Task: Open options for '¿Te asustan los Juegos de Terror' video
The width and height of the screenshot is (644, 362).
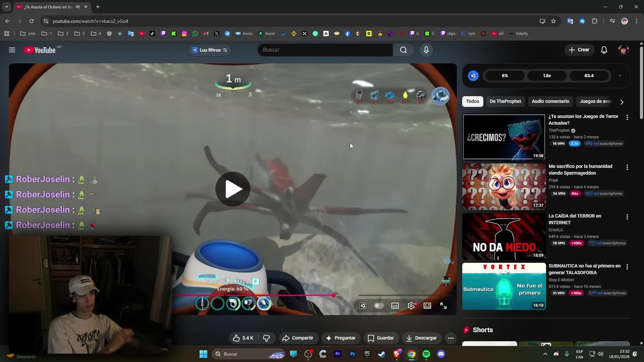Action: click(627, 117)
